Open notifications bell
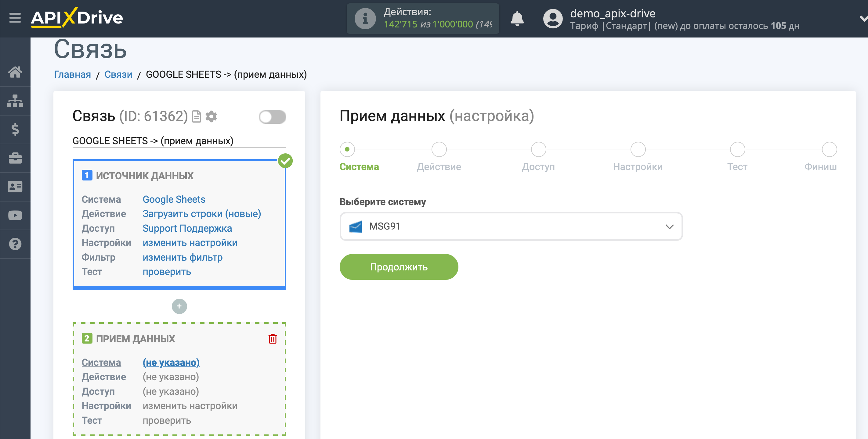The image size is (868, 439). (x=517, y=19)
